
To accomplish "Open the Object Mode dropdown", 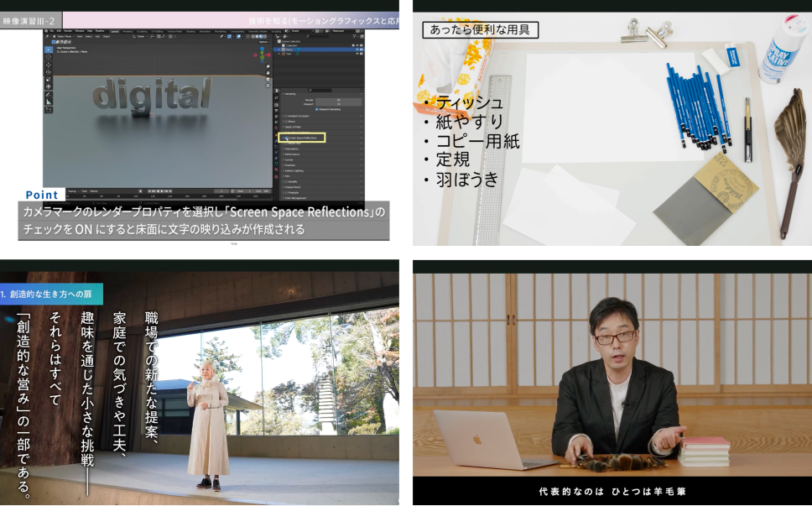I will tap(62, 37).
